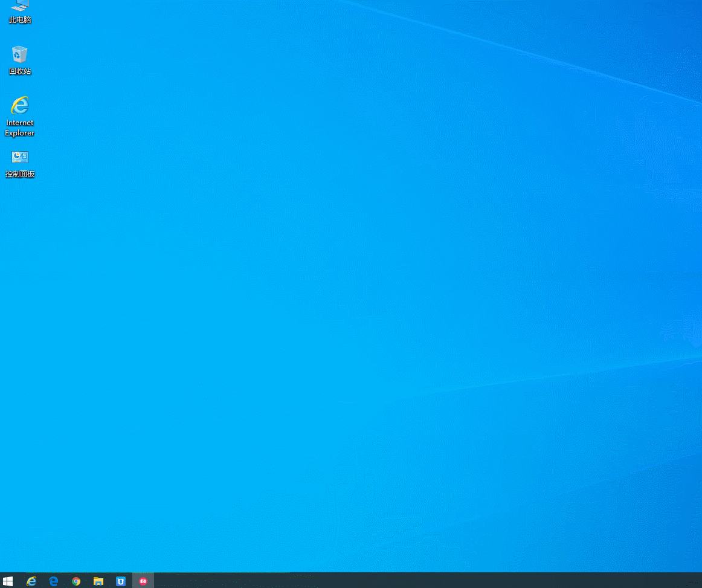The width and height of the screenshot is (702, 588).
Task: Click the active red camera app in the taskbar
Action: click(143, 581)
